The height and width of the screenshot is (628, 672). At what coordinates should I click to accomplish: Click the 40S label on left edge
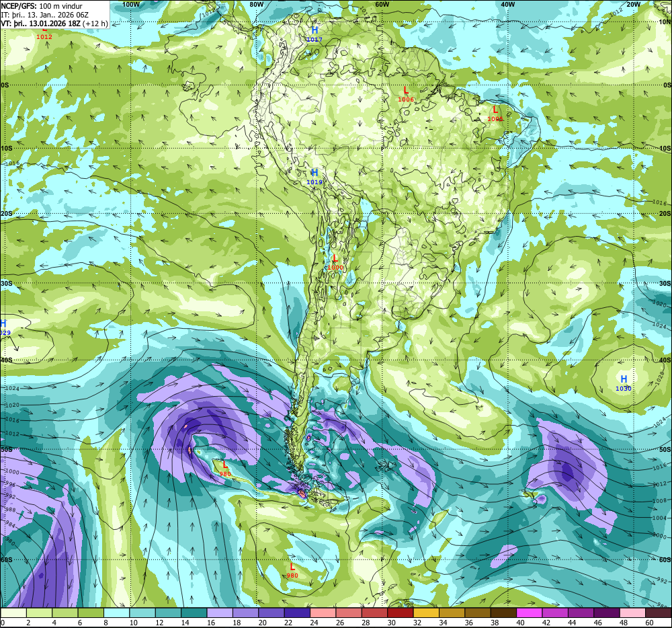tap(7, 360)
